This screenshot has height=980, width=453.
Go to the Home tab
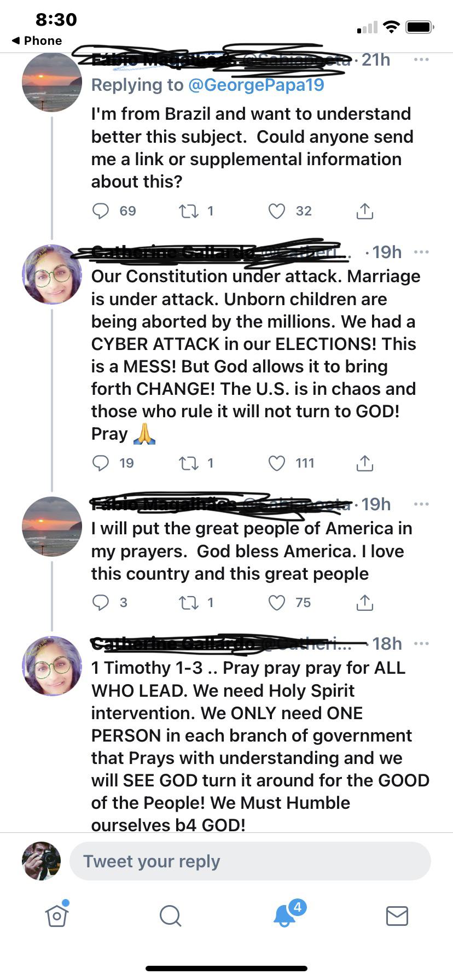point(57,915)
